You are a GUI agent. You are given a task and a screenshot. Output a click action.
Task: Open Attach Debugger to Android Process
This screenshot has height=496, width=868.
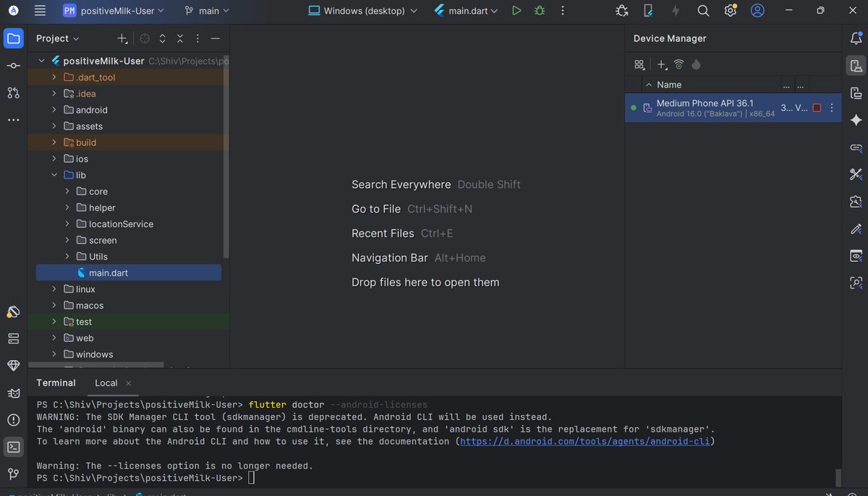(622, 11)
